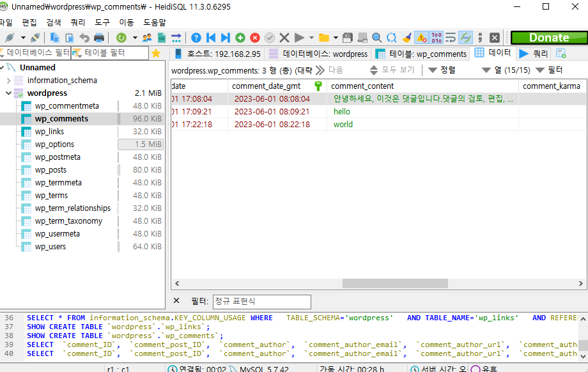Open the 도움말 menu
Screen dimensions: 588x372
(155, 22)
